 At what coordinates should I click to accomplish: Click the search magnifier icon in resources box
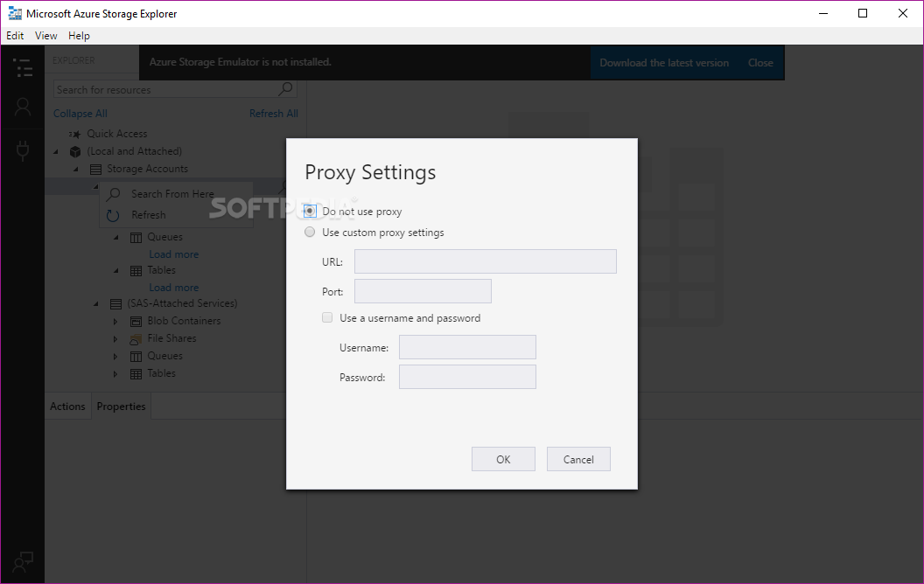tap(286, 89)
